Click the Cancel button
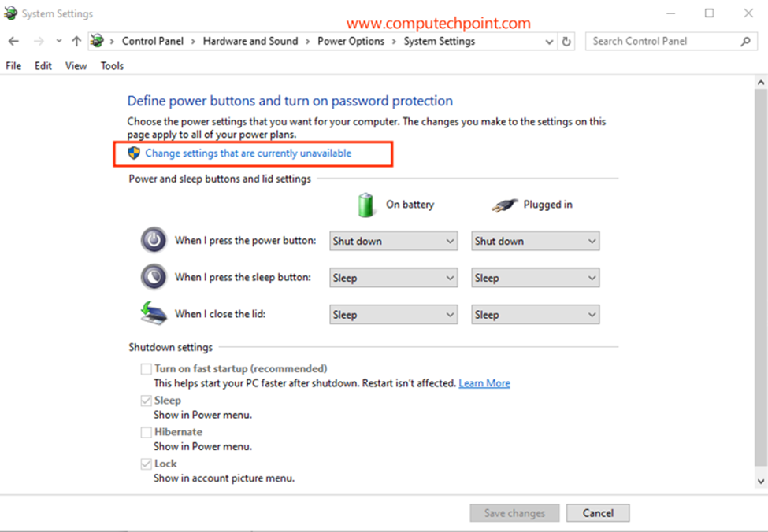The height and width of the screenshot is (532, 768). [598, 513]
